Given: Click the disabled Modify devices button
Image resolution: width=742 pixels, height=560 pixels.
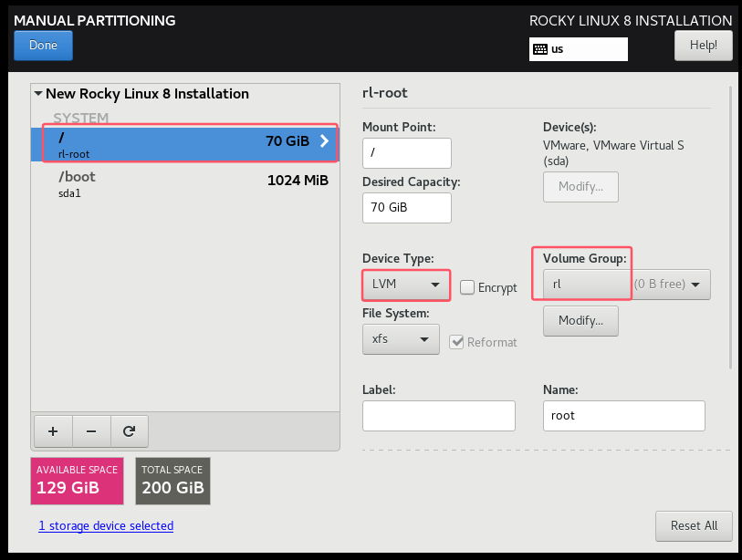Looking at the screenshot, I should coord(580,187).
